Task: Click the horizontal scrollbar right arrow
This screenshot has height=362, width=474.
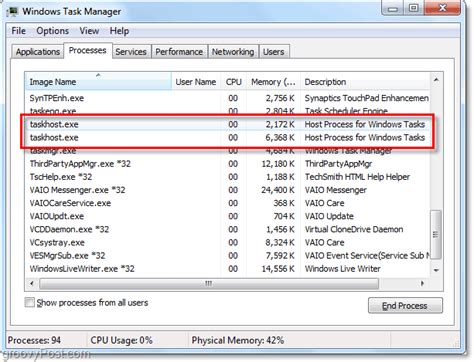Action: 423,284
